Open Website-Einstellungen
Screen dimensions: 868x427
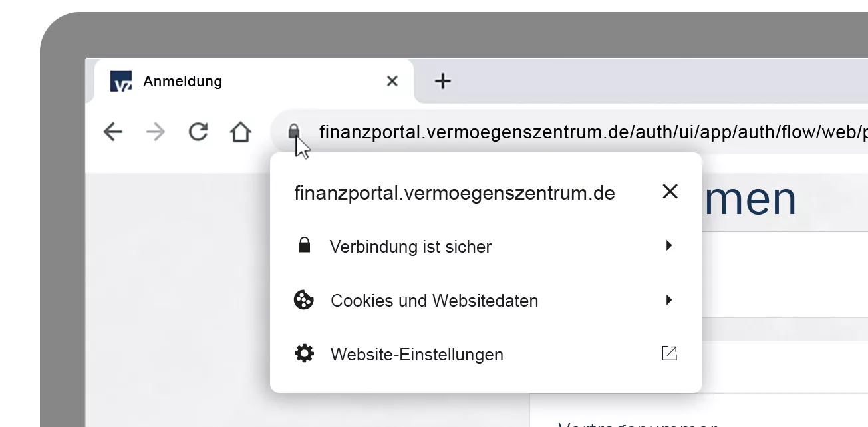tap(486, 355)
